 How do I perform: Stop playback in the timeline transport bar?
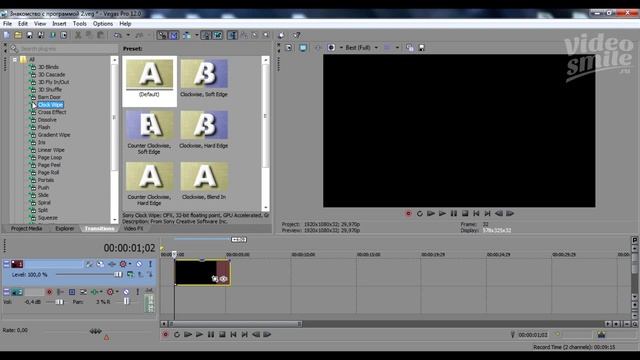[x=222, y=335]
